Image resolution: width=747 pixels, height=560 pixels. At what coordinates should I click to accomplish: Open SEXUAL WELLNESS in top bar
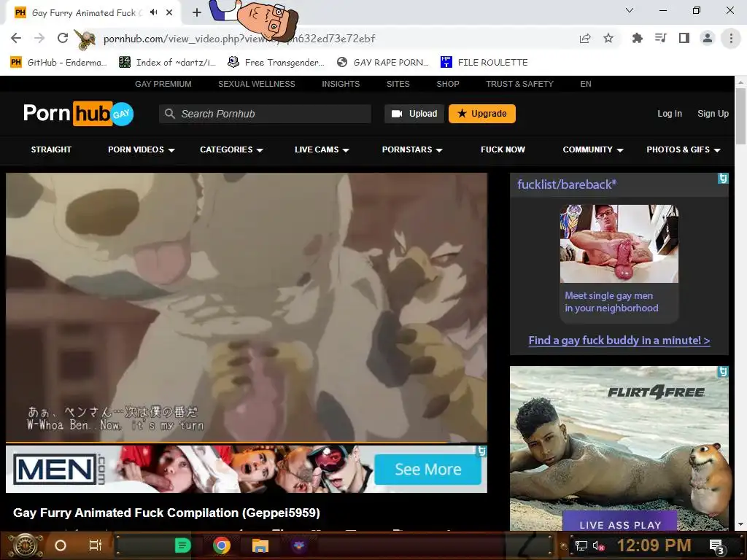point(256,84)
